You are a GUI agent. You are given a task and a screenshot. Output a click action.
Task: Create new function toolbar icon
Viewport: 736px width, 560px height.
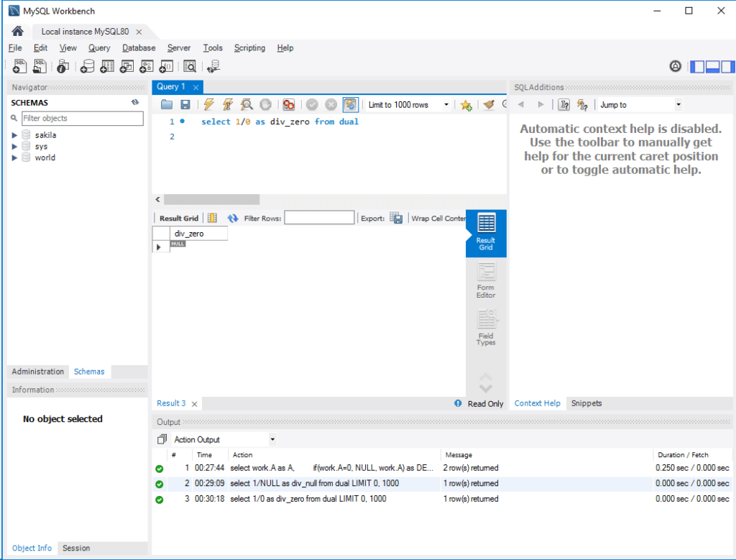[x=167, y=66]
